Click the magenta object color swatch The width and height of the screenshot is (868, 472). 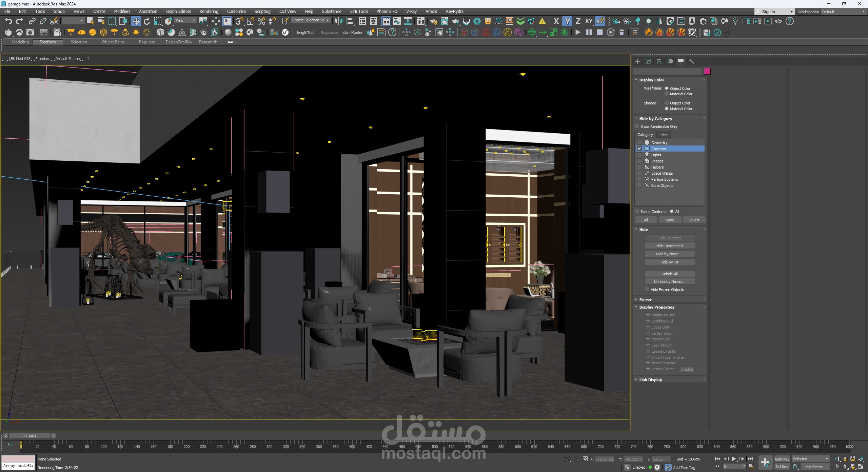(x=707, y=71)
